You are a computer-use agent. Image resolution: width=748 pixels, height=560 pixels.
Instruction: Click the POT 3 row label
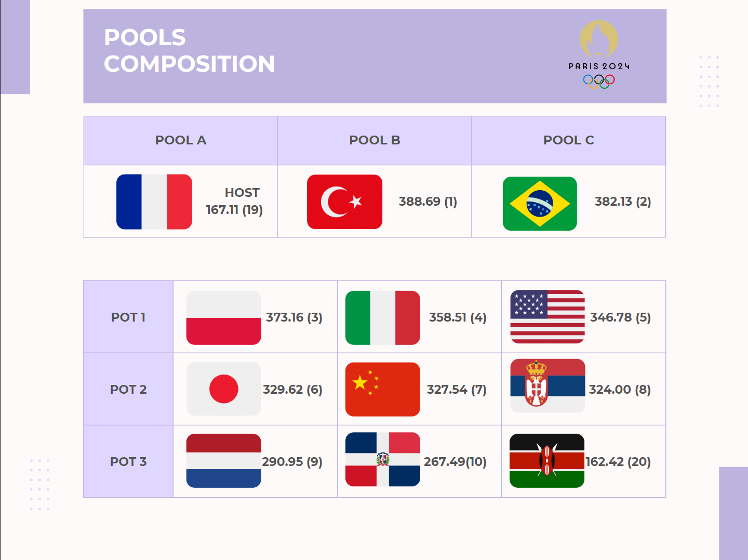[128, 461]
